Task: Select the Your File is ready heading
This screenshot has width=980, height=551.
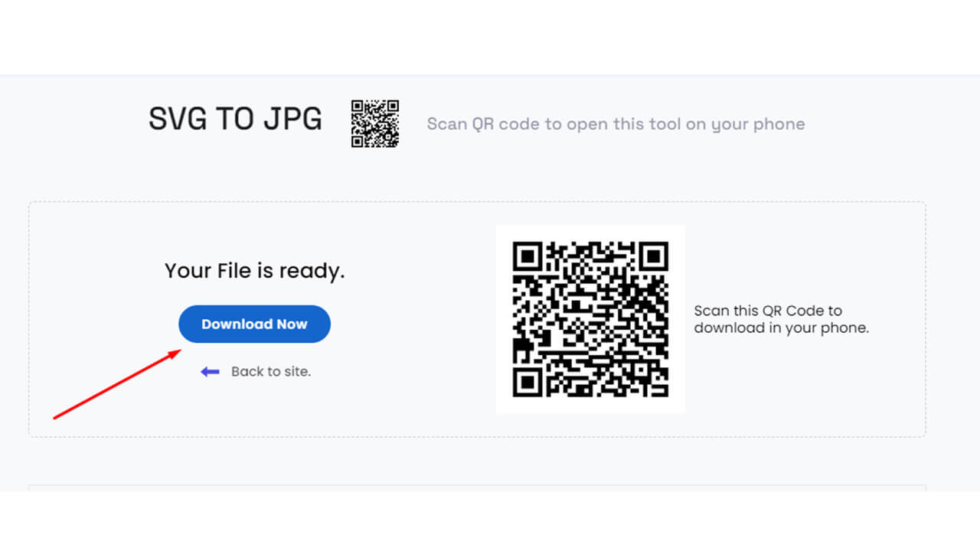Action: point(254,270)
